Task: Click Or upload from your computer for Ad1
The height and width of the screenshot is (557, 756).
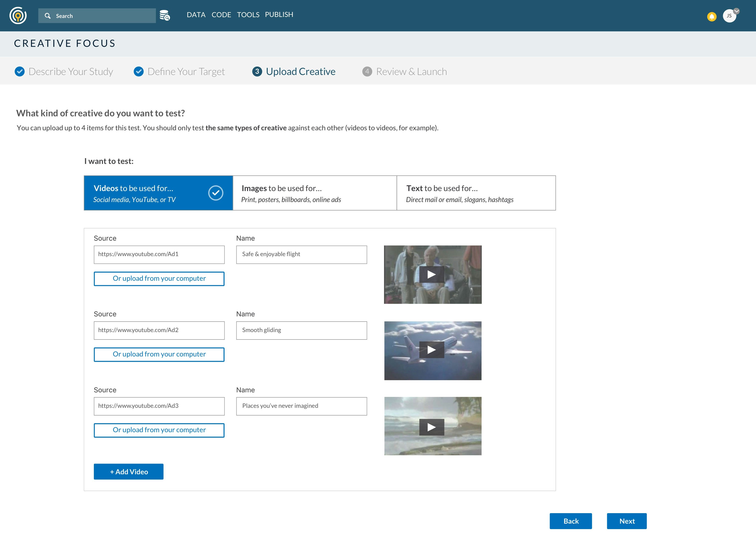Action: (159, 278)
